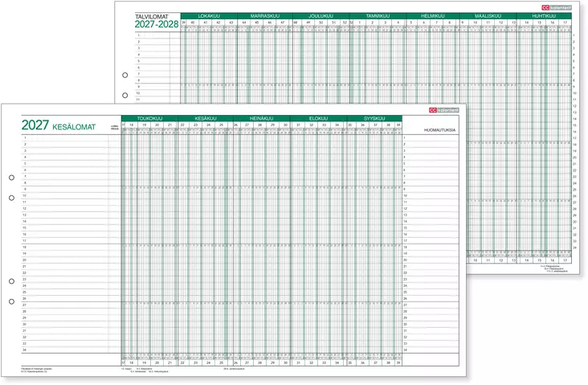Click week 49 under JOULUKUU
The width and height of the screenshot is (588, 385).
click(x=308, y=23)
